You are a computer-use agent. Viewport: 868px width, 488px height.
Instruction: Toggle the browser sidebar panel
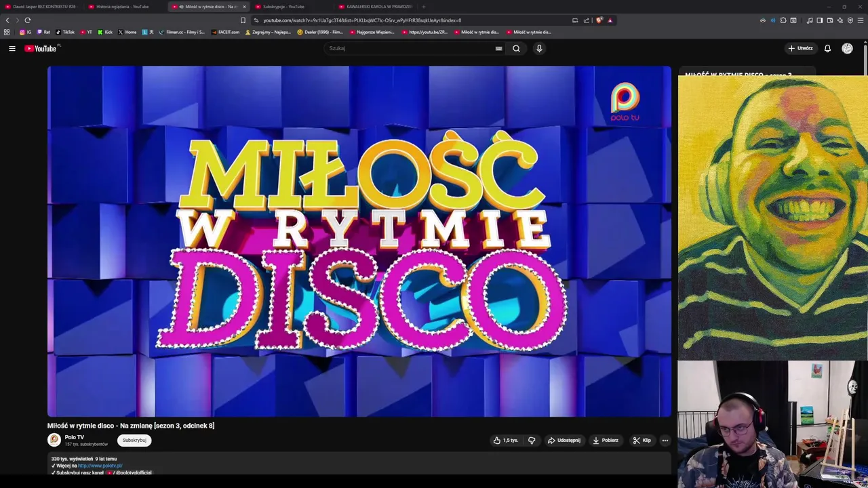(820, 20)
